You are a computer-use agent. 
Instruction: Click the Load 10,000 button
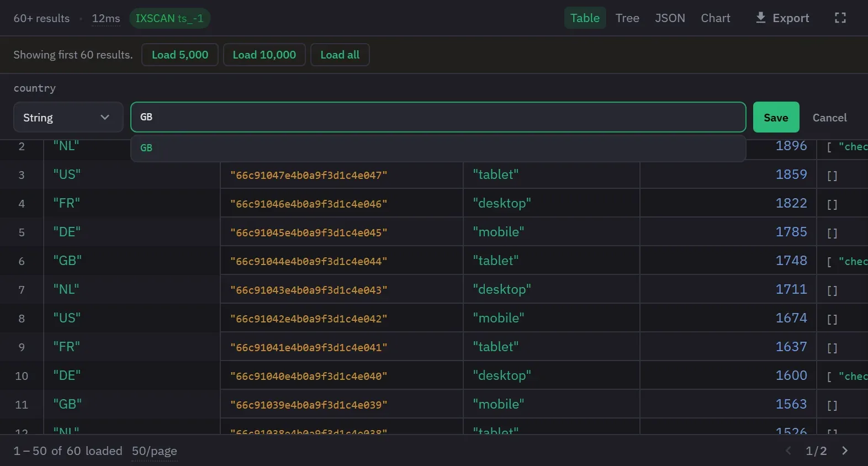tap(264, 55)
